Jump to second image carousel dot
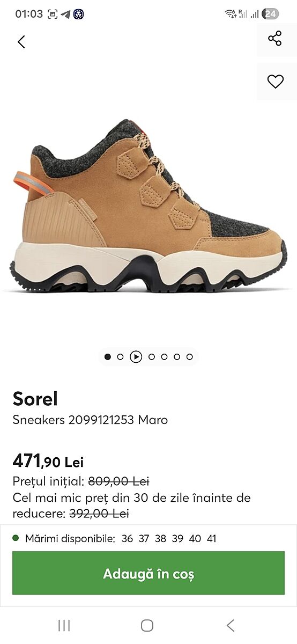 click(120, 357)
